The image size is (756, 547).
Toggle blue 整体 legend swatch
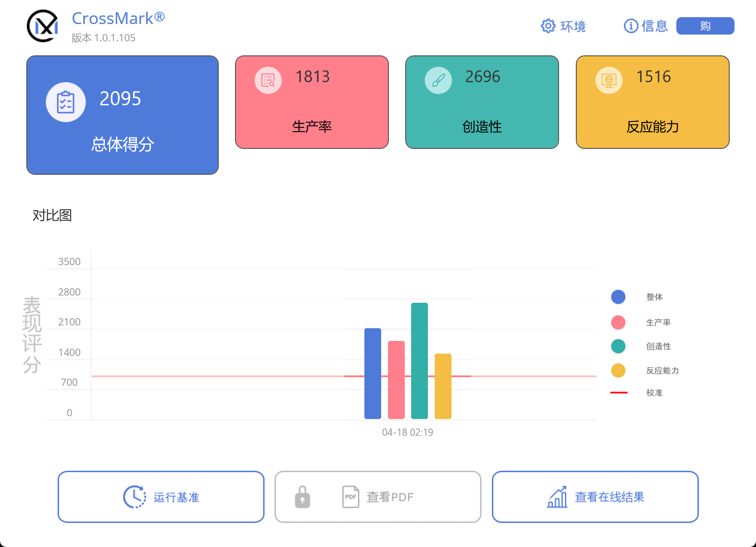[618, 297]
